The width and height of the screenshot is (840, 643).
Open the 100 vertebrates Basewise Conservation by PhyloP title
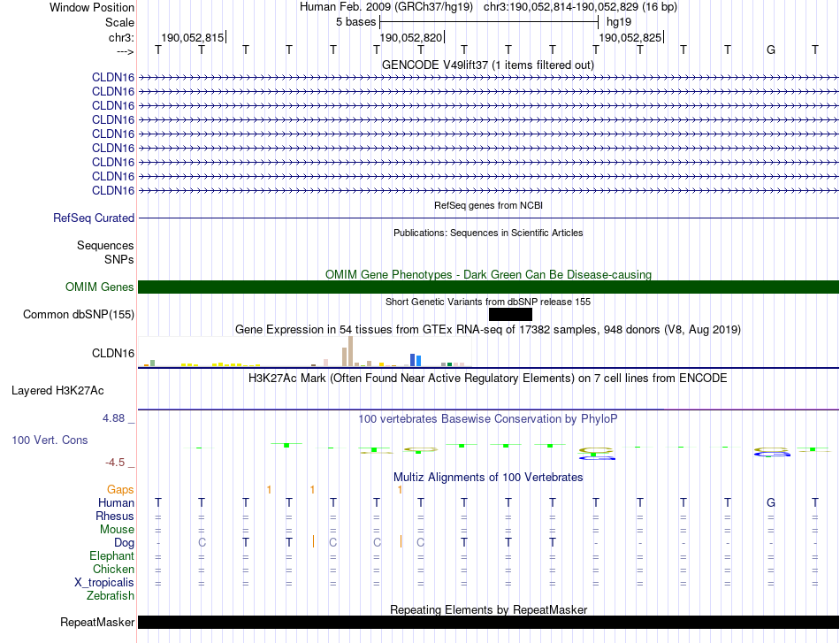tap(488, 419)
